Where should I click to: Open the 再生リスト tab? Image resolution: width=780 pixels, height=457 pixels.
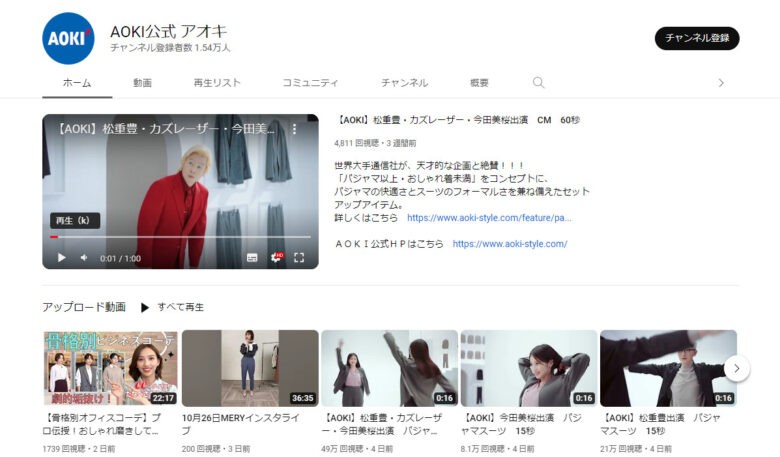coord(217,83)
